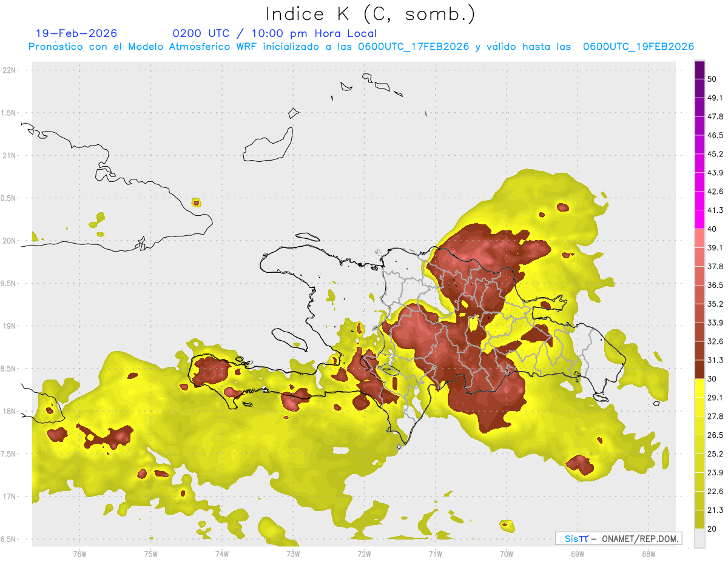Click the 76W longitude axis label
The image size is (728, 562).
79,554
